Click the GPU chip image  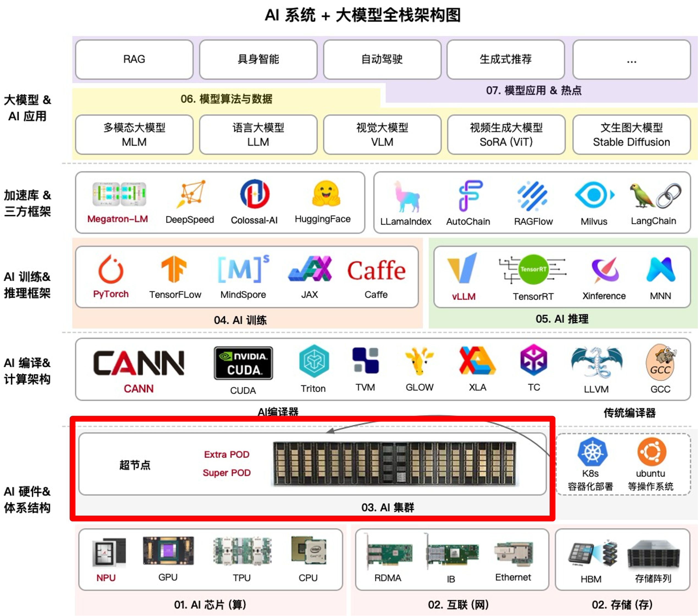pyautogui.click(x=168, y=551)
